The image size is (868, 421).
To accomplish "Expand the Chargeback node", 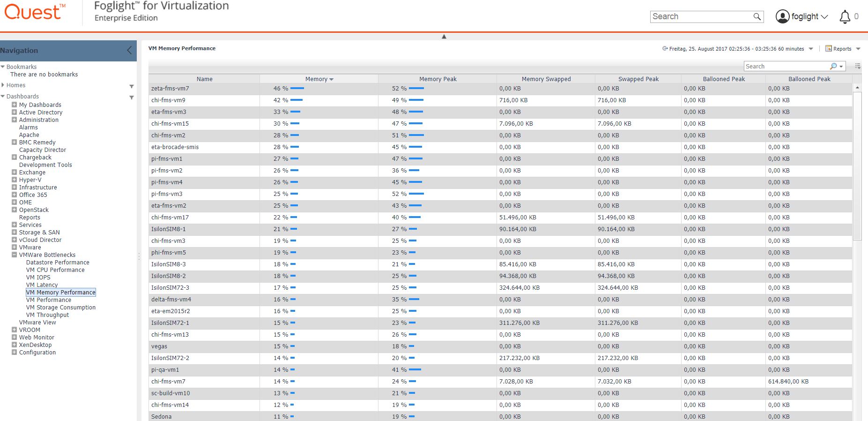I will point(14,157).
